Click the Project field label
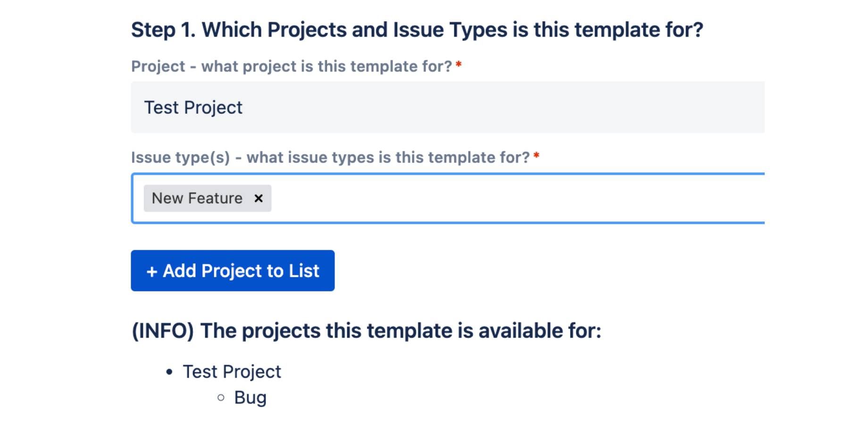The height and width of the screenshot is (425, 868). (x=292, y=67)
